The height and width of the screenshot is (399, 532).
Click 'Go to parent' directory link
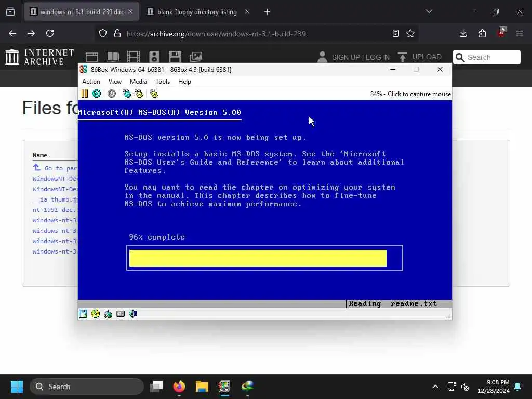point(55,168)
